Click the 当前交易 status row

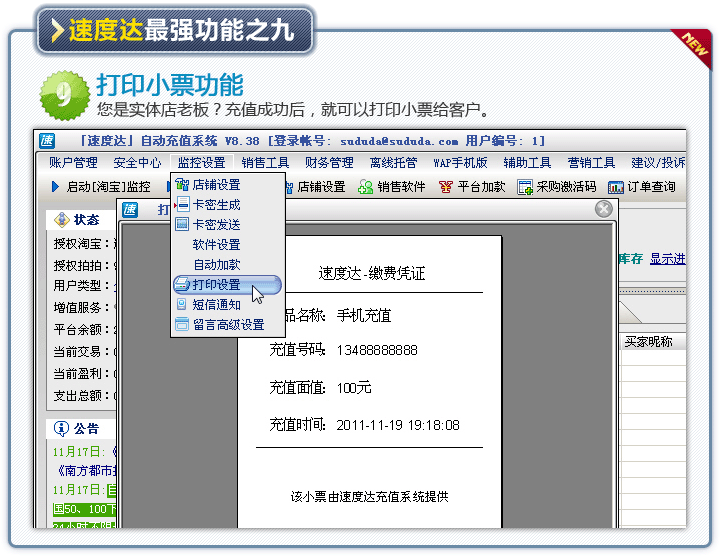click(x=84, y=351)
